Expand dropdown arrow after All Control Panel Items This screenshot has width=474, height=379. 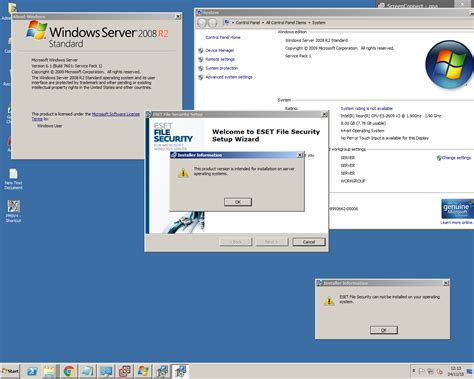309,23
